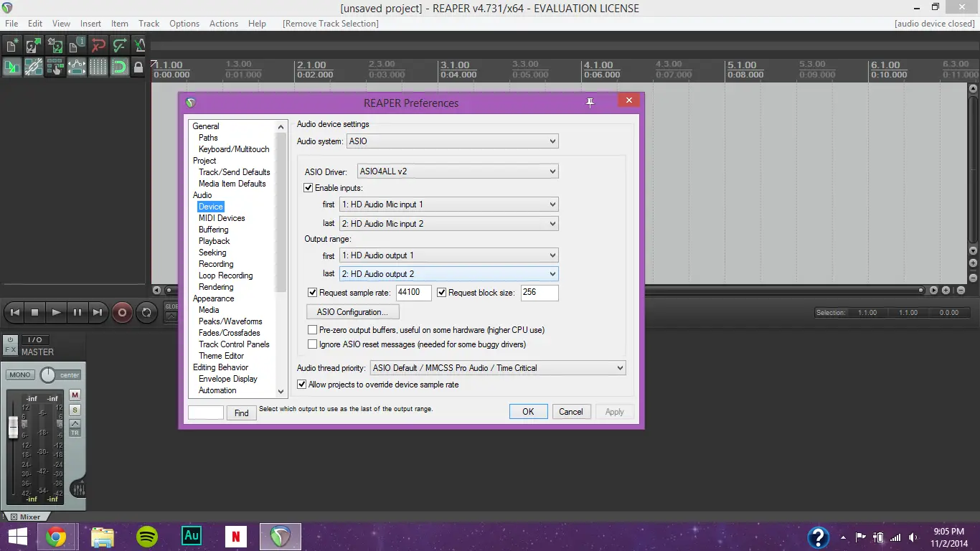Toggle Request sample rate checkbox
This screenshot has width=980, height=551.
click(x=313, y=293)
